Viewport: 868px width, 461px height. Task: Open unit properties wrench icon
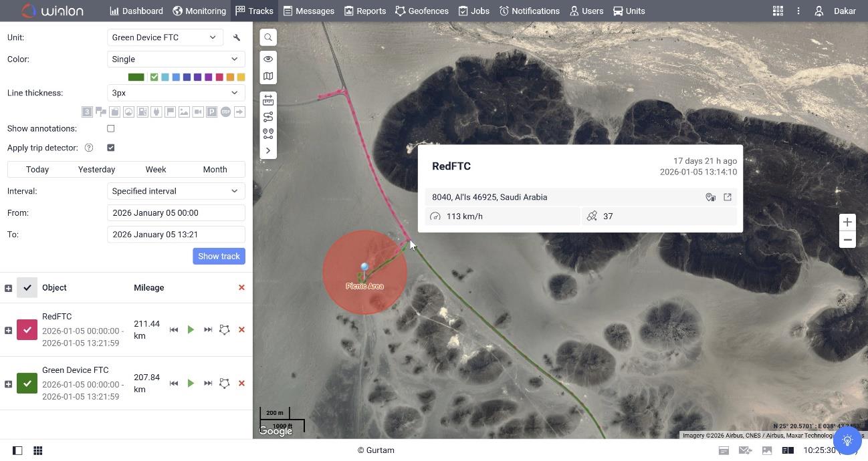(237, 37)
